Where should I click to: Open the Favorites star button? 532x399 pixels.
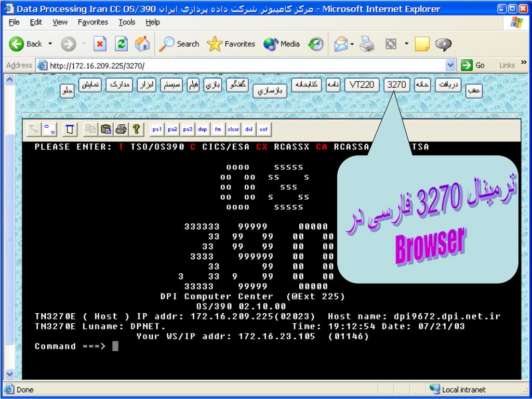(x=231, y=44)
